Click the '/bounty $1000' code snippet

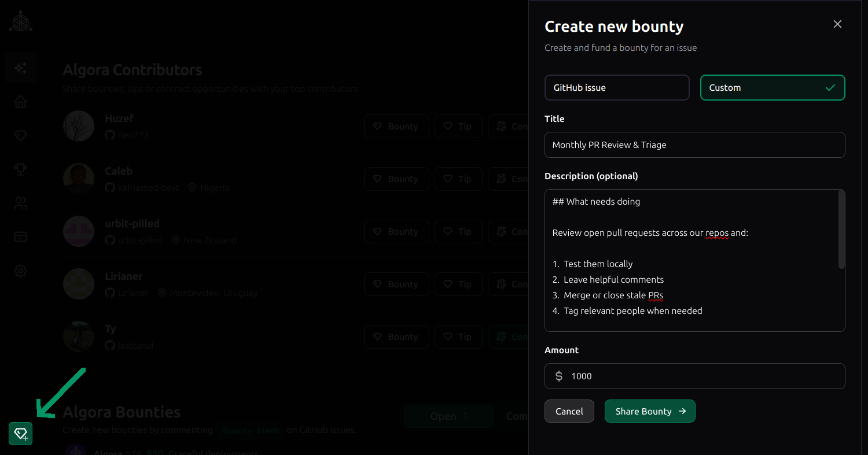[249, 431]
